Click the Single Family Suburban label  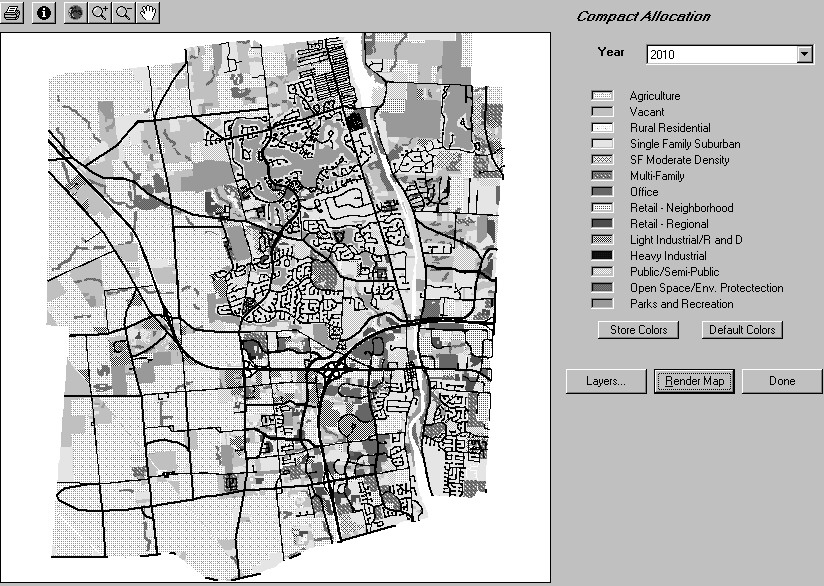(x=685, y=144)
